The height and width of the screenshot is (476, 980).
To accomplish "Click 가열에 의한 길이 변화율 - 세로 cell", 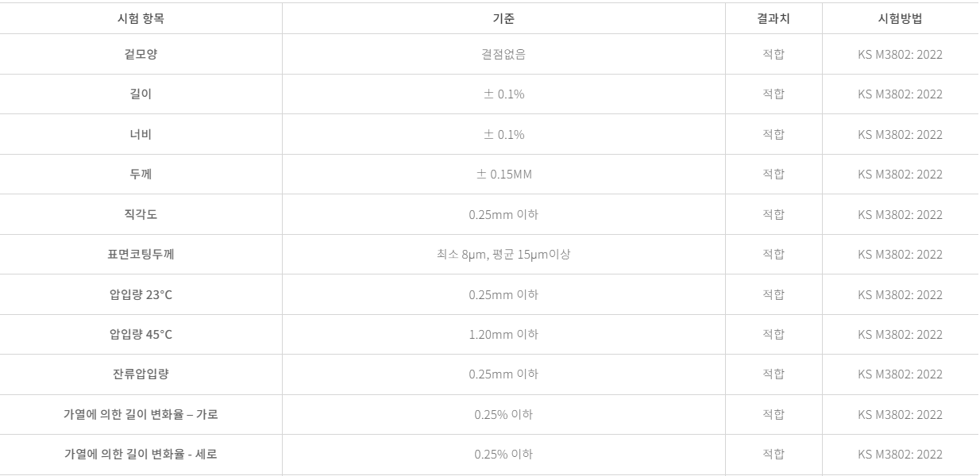I will click(141, 454).
